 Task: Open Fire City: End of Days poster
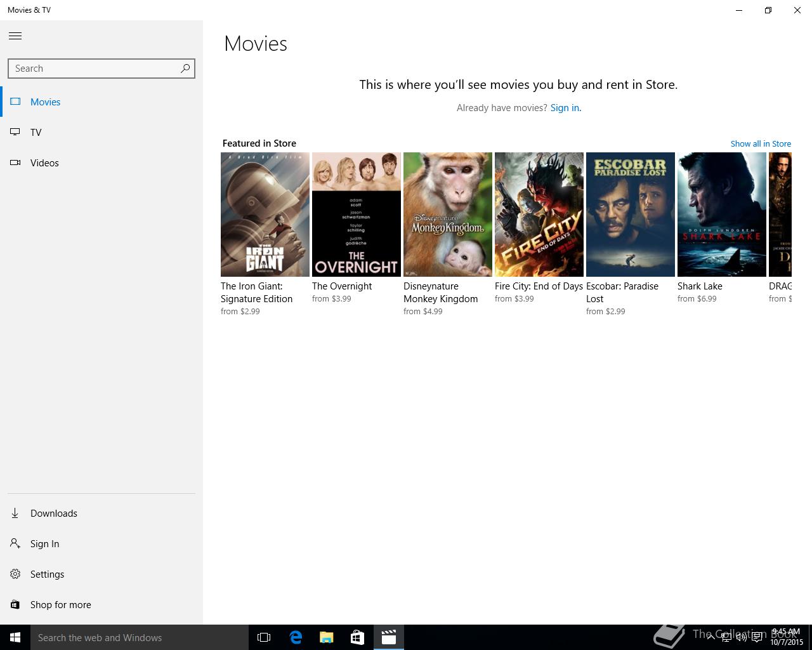tap(539, 215)
